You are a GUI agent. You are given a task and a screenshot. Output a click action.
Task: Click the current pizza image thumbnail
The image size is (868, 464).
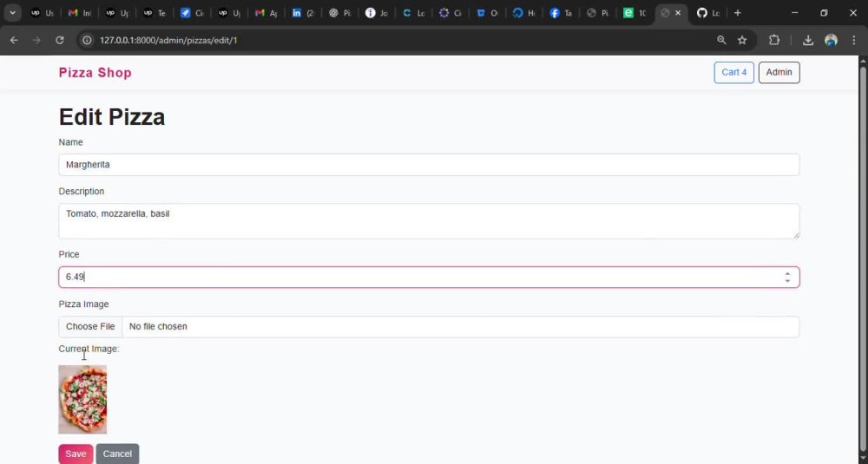click(82, 399)
